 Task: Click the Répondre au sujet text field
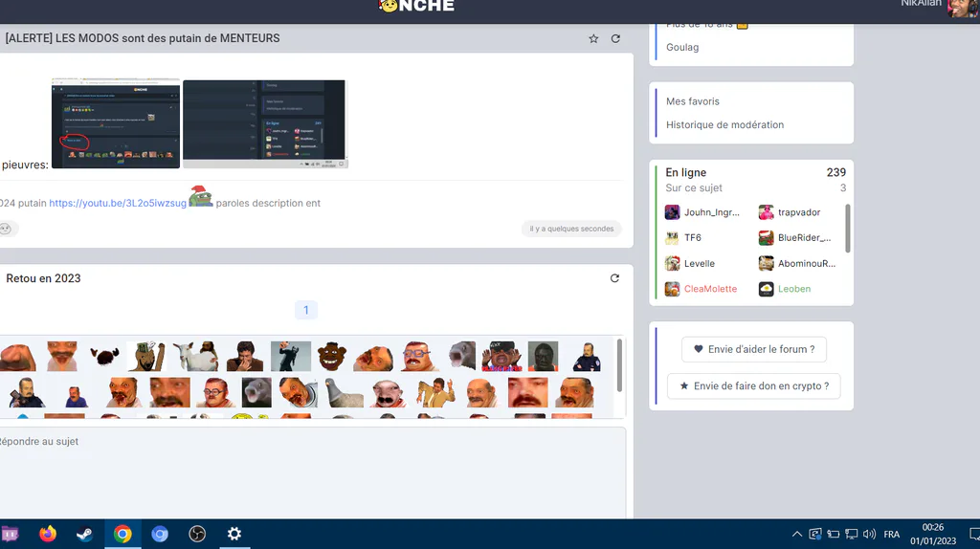coord(313,472)
